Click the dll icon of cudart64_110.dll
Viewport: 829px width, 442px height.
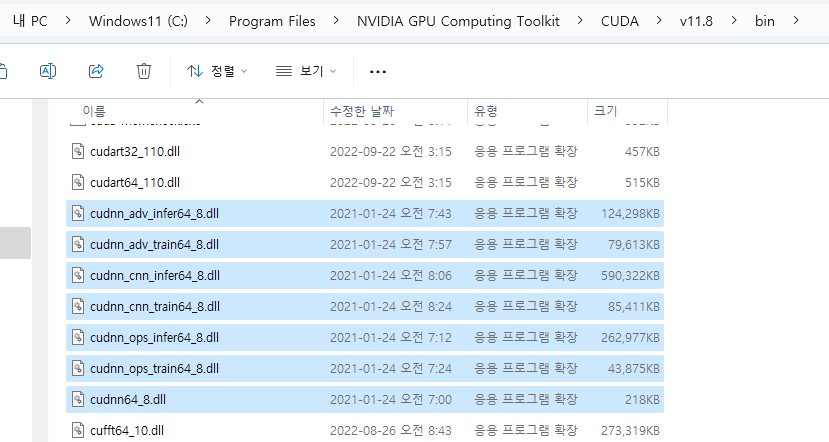78,182
